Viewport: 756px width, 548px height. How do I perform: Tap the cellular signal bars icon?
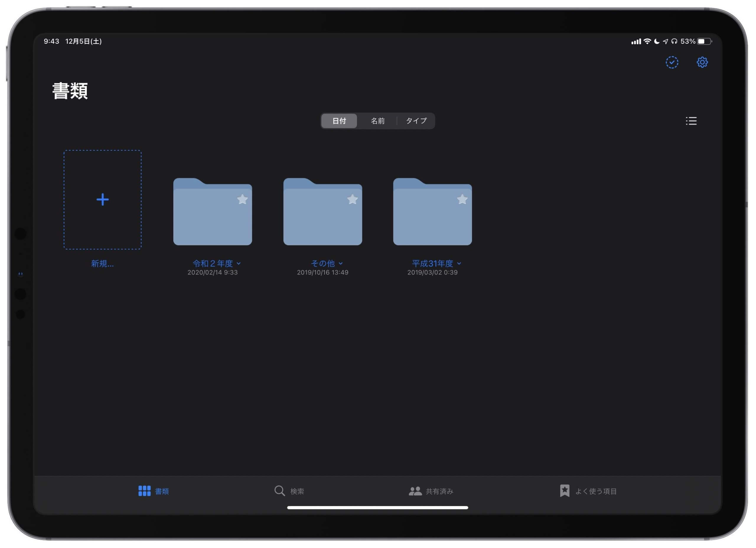636,42
